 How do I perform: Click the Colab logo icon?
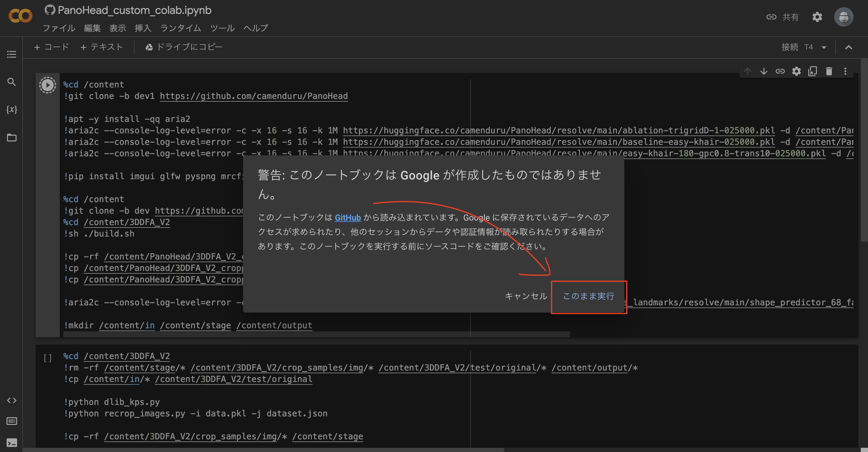coord(20,15)
